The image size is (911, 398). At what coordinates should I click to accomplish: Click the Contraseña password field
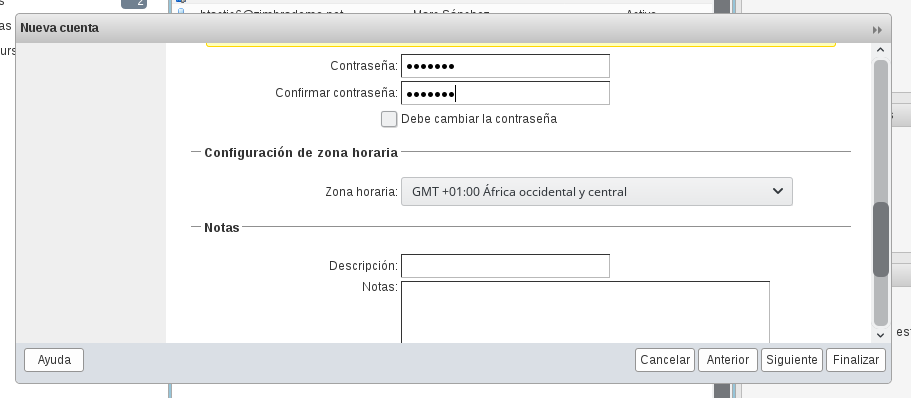505,66
